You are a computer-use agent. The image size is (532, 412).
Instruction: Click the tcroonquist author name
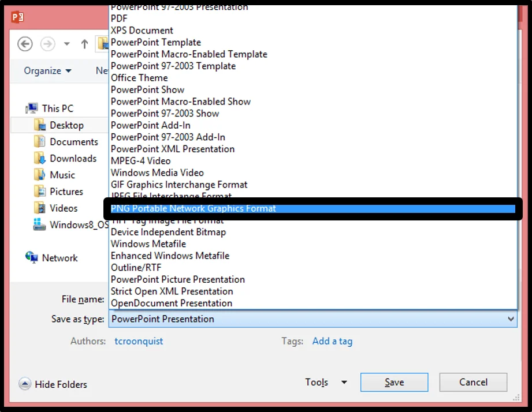point(139,341)
